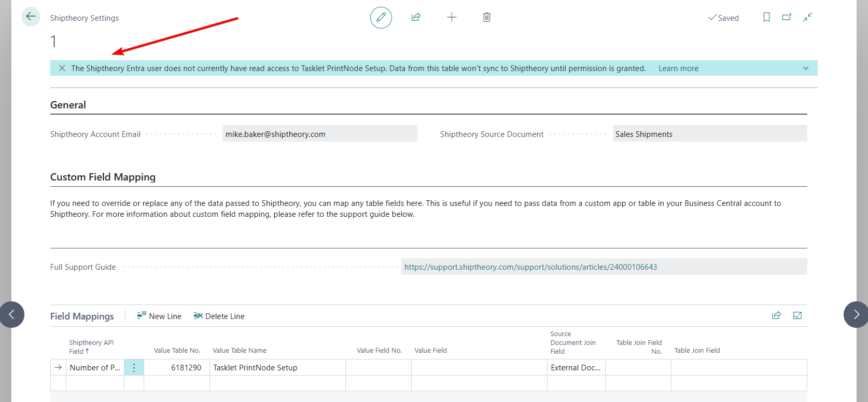Go to the previous record

pyautogui.click(x=11, y=314)
